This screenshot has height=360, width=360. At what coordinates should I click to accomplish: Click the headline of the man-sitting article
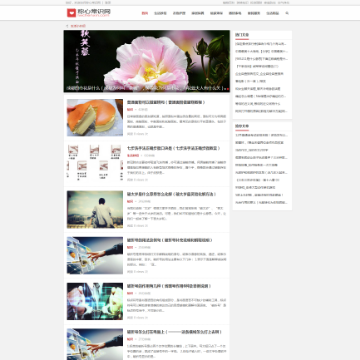pyautogui.click(x=171, y=194)
